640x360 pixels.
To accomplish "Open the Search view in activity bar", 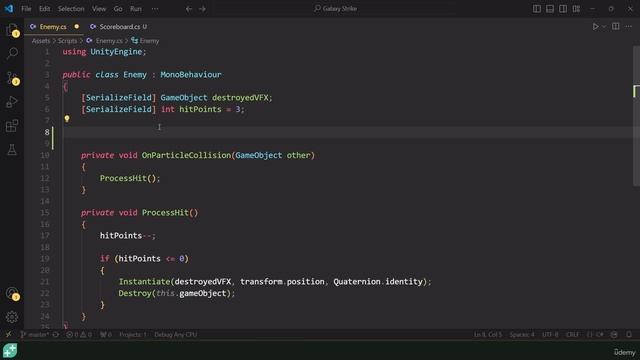I will (12, 53).
